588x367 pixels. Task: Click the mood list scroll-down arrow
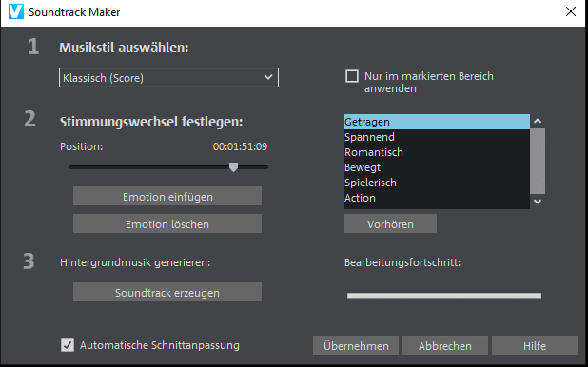coord(538,202)
